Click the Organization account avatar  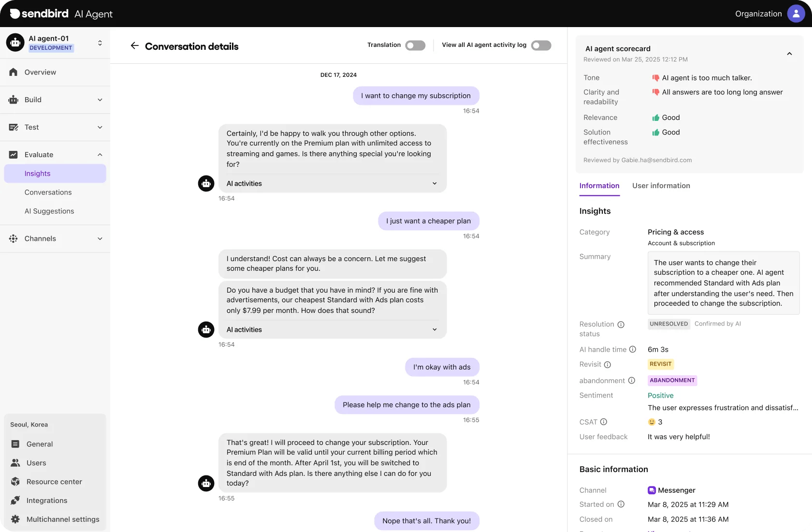pyautogui.click(x=795, y=13)
